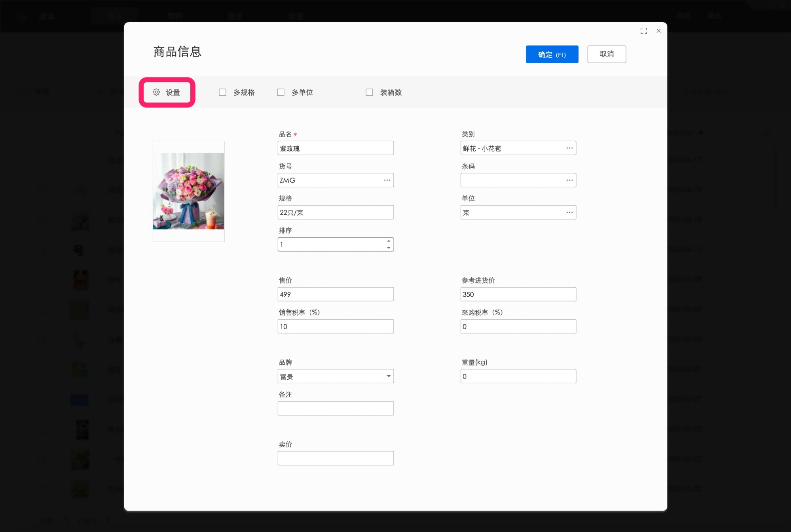Expand dialog with the fullscreen icon
Viewport: 791px width, 532px height.
[x=644, y=31]
